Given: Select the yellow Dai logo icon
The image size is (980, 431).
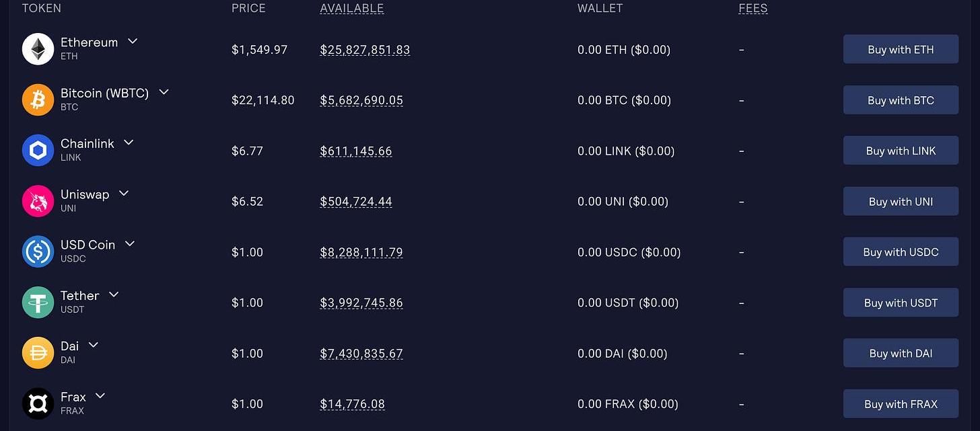Looking at the screenshot, I should click(x=38, y=353).
